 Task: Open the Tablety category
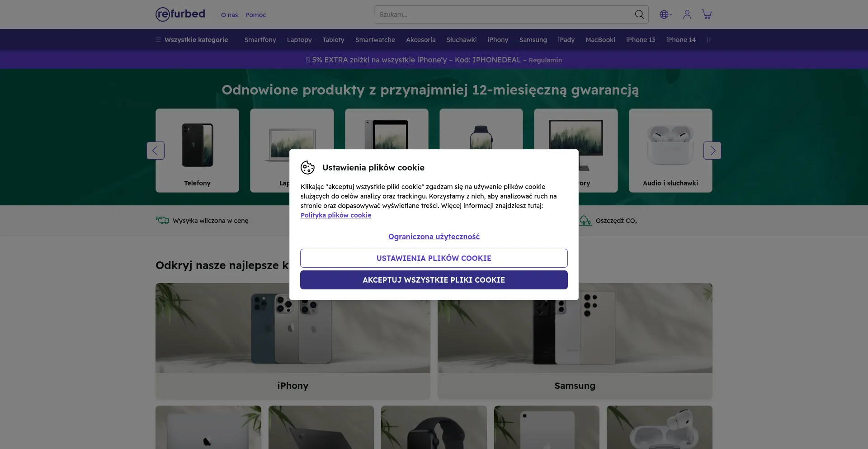(x=334, y=40)
